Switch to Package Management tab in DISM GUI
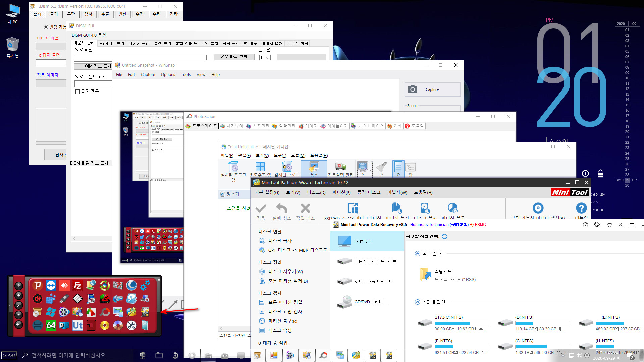The height and width of the screenshot is (362, 644). (x=139, y=43)
